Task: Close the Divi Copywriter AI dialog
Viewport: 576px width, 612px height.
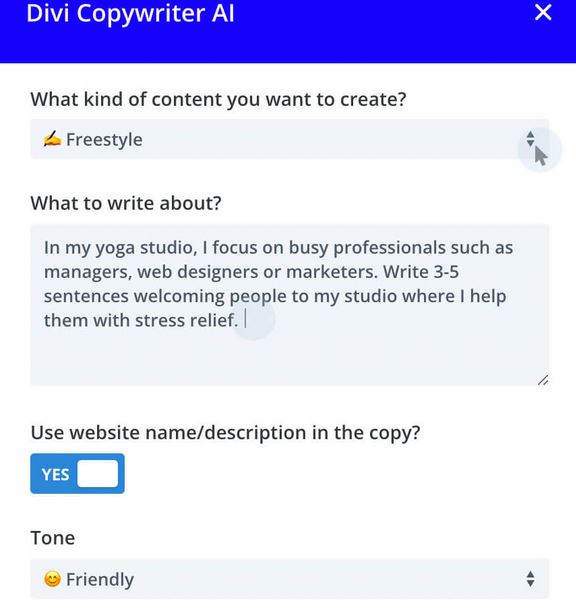Action: pyautogui.click(x=543, y=12)
